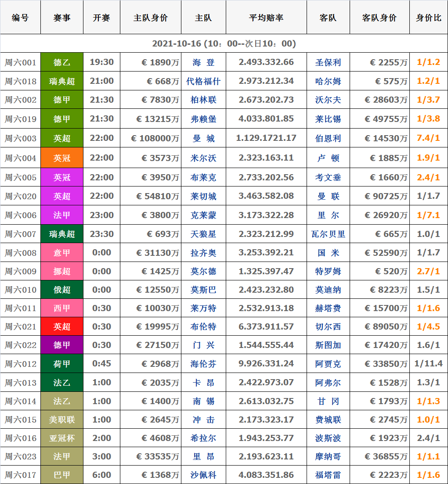Select the green 荷甲 league cell

(62, 364)
